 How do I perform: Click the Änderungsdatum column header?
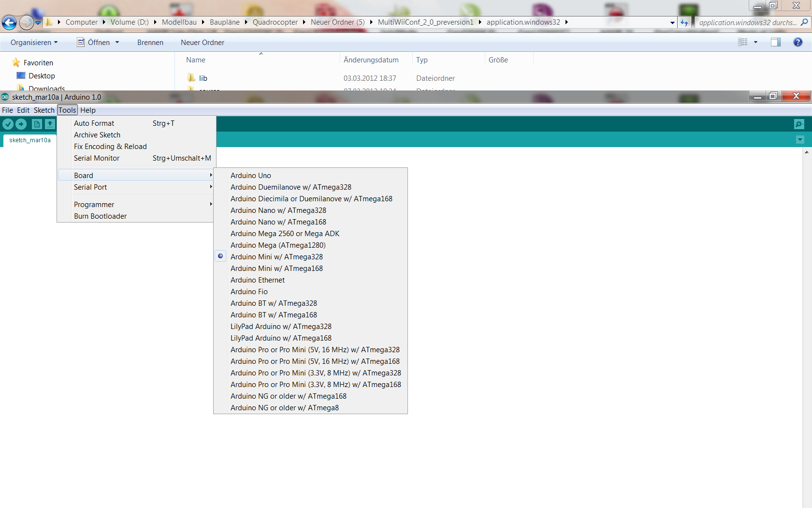[371, 60]
